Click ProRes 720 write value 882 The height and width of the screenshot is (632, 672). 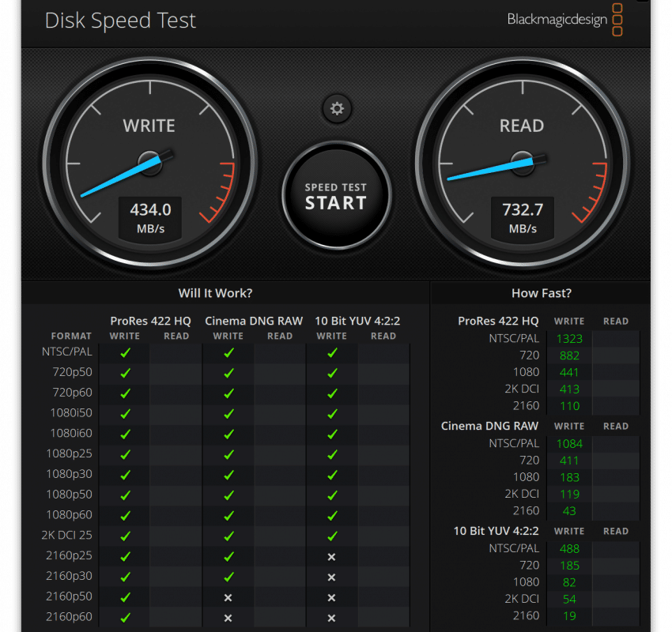[569, 355]
